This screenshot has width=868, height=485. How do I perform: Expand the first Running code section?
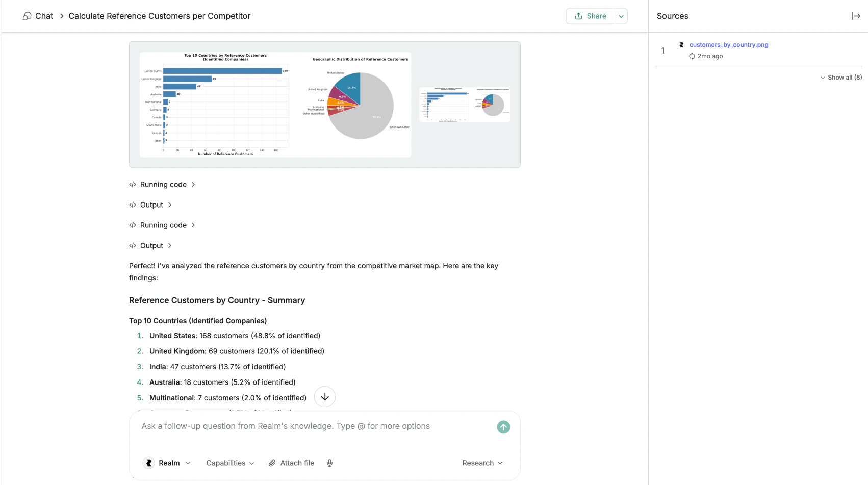[x=163, y=184]
